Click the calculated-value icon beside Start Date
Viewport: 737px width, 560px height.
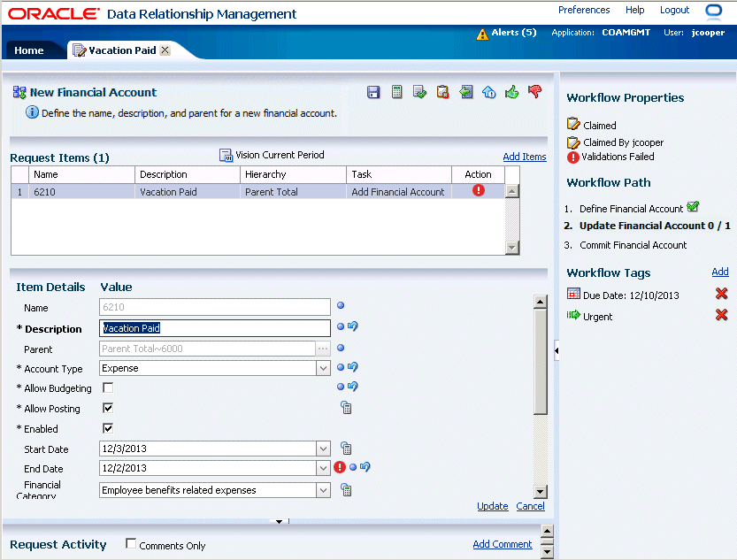pos(347,449)
